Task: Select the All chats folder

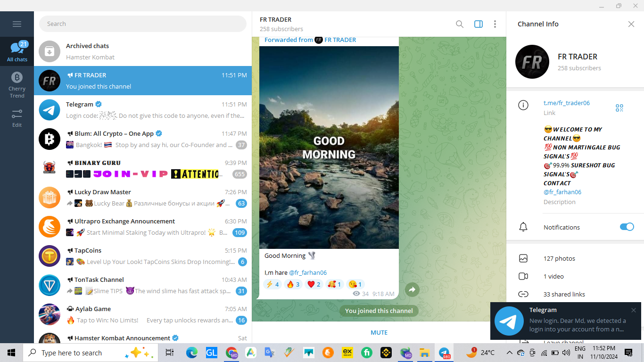Action: coord(17,52)
